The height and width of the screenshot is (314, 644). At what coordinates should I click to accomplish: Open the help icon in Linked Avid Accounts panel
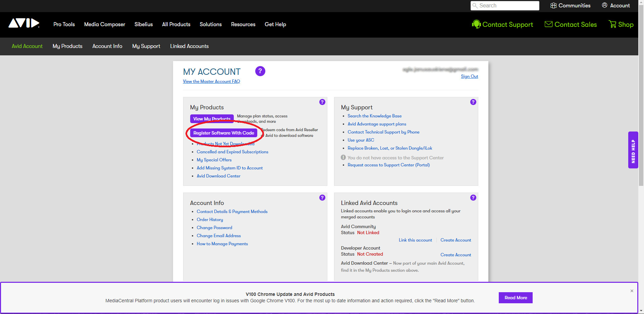pos(473,198)
